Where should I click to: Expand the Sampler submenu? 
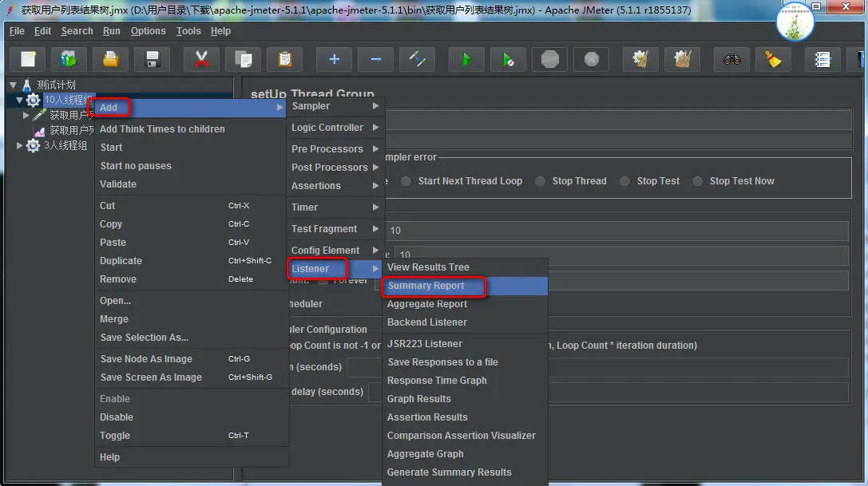point(335,106)
